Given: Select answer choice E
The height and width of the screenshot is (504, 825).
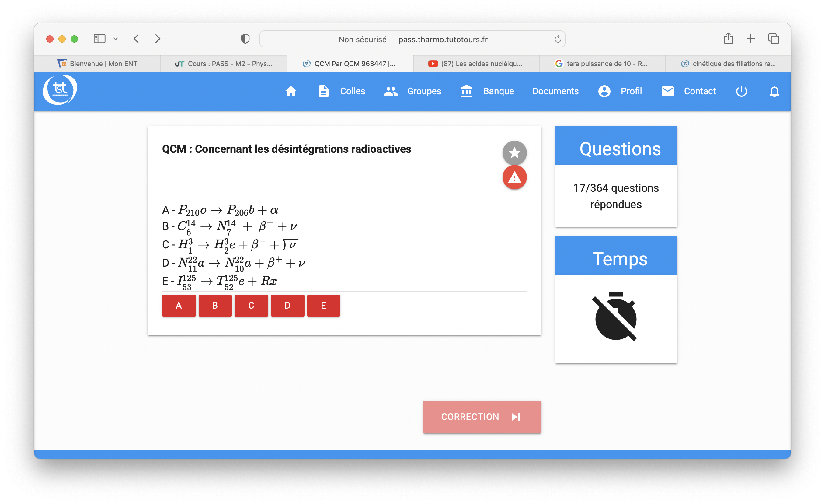Looking at the screenshot, I should coord(323,305).
